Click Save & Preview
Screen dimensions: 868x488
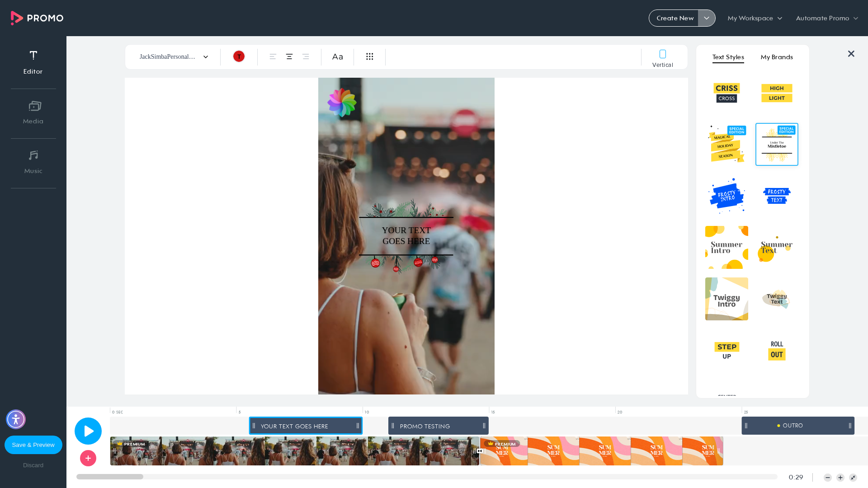coord(33,445)
